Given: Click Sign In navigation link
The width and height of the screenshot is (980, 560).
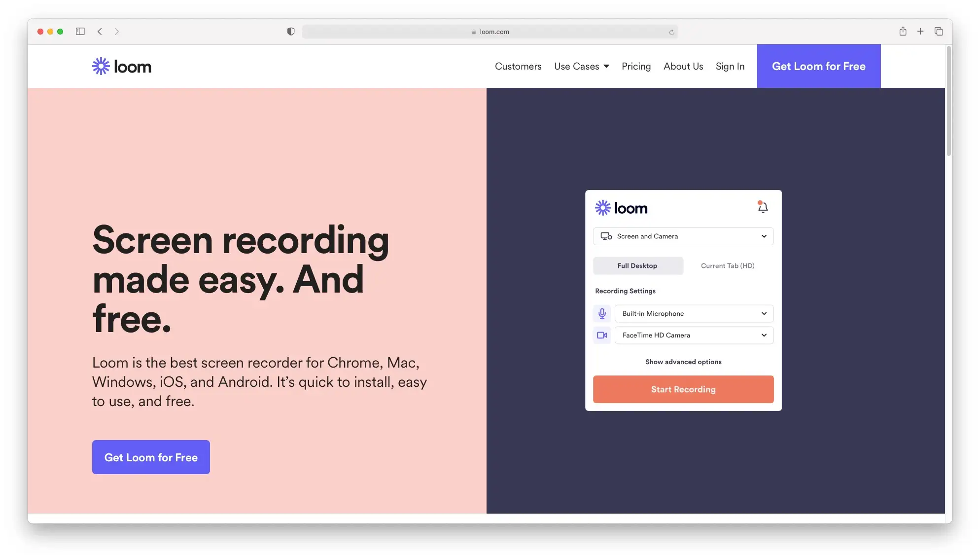Looking at the screenshot, I should point(730,66).
